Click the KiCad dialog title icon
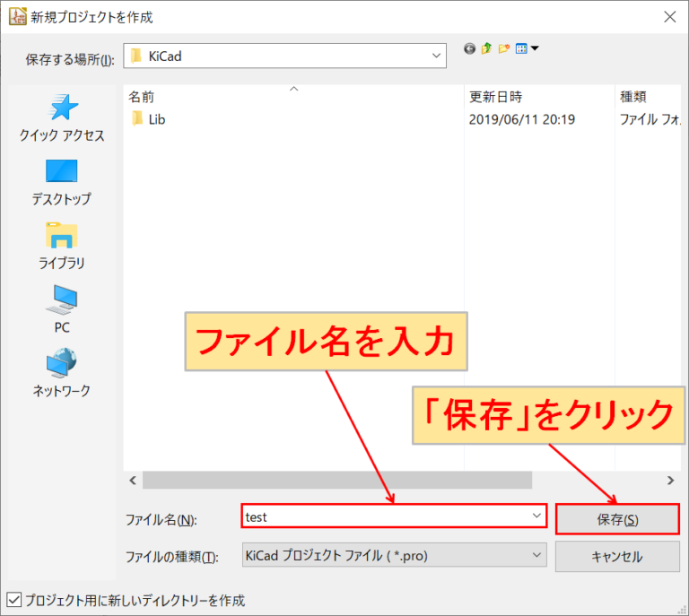Viewport: 689px width, 616px height. pyautogui.click(x=18, y=17)
